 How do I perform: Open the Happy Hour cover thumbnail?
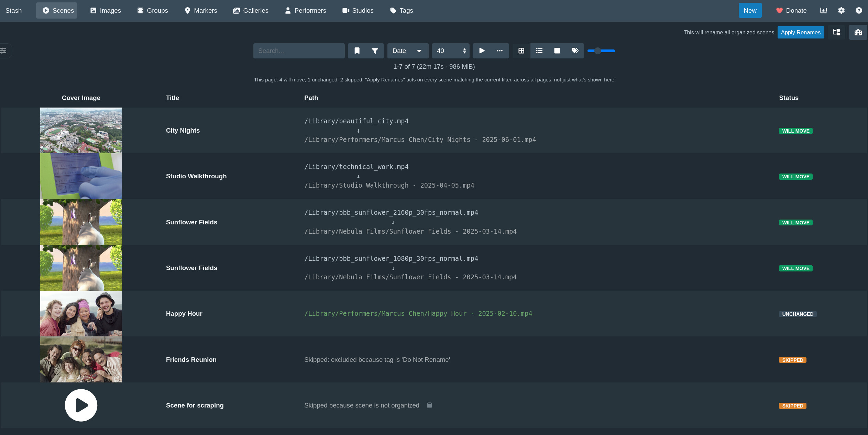coord(81,314)
